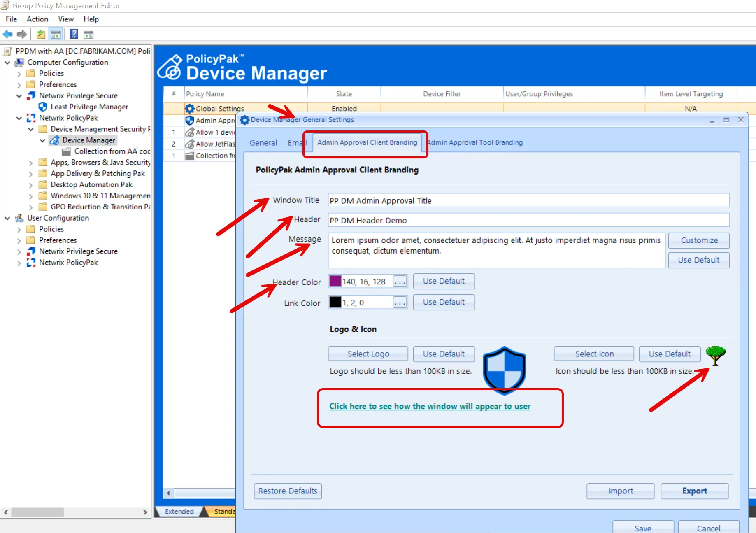The width and height of the screenshot is (756, 533).
Task: Collapse the Computer Configuration node
Action: pyautogui.click(x=7, y=63)
